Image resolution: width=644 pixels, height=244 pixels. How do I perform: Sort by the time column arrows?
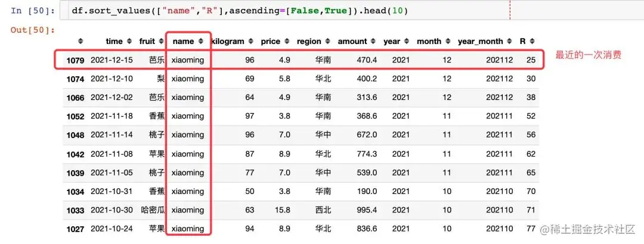click(x=129, y=42)
